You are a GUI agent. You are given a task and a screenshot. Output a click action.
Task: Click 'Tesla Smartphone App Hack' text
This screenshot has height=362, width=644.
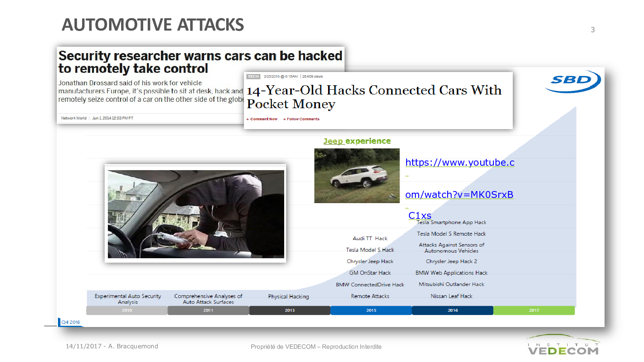(x=451, y=222)
